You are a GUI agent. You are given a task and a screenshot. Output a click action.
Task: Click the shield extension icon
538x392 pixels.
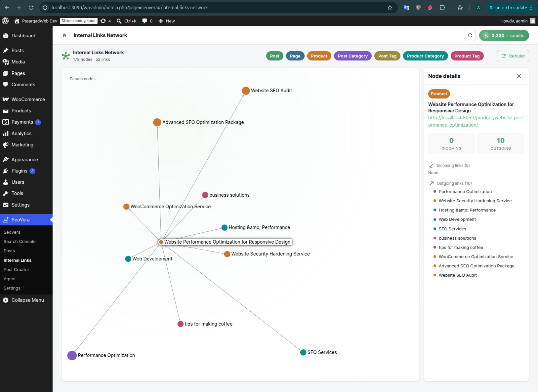click(x=418, y=8)
